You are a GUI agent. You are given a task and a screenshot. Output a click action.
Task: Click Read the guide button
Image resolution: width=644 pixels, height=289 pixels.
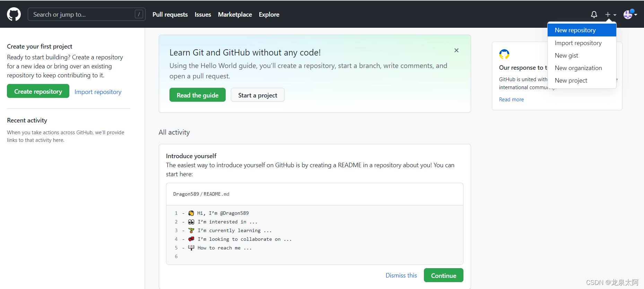click(198, 95)
